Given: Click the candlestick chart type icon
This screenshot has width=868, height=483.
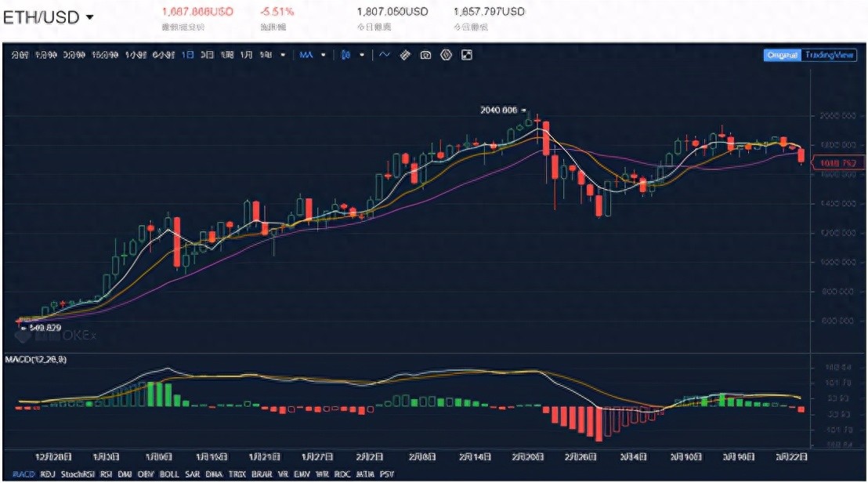Looking at the screenshot, I should pos(345,55).
